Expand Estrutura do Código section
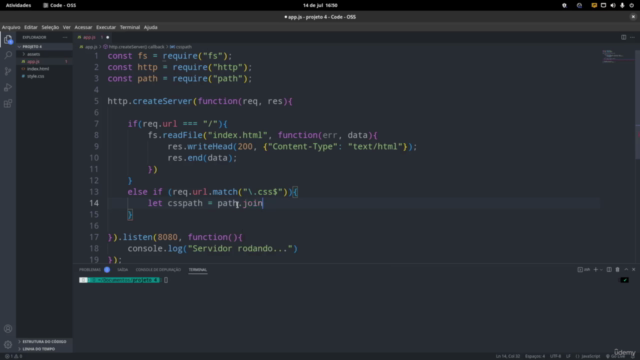Image resolution: width=640 pixels, height=360 pixels. point(44,341)
